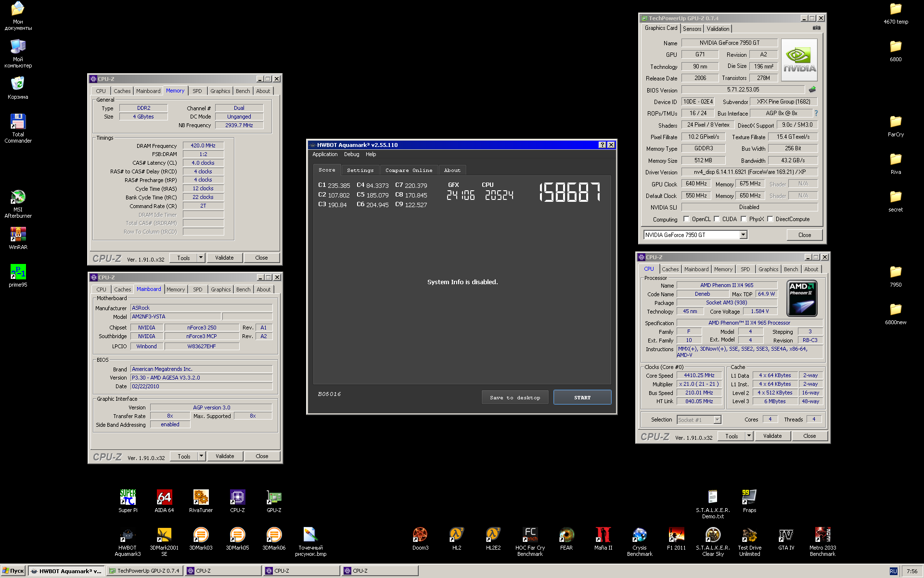Click the BIOS Version 5.71.22.53.05 field
Image resolution: width=924 pixels, height=578 pixels.
pyautogui.click(x=743, y=90)
